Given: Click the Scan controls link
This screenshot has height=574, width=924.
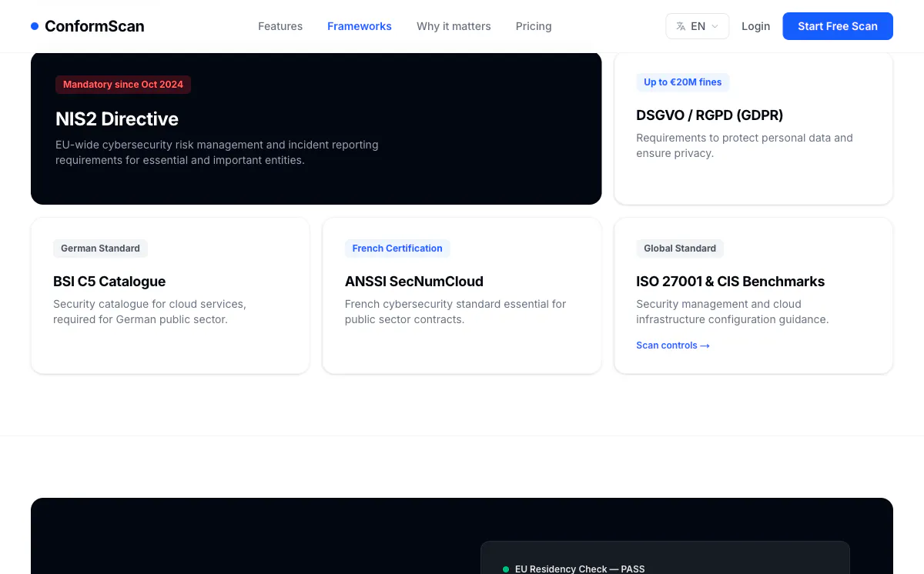Looking at the screenshot, I should click(673, 345).
